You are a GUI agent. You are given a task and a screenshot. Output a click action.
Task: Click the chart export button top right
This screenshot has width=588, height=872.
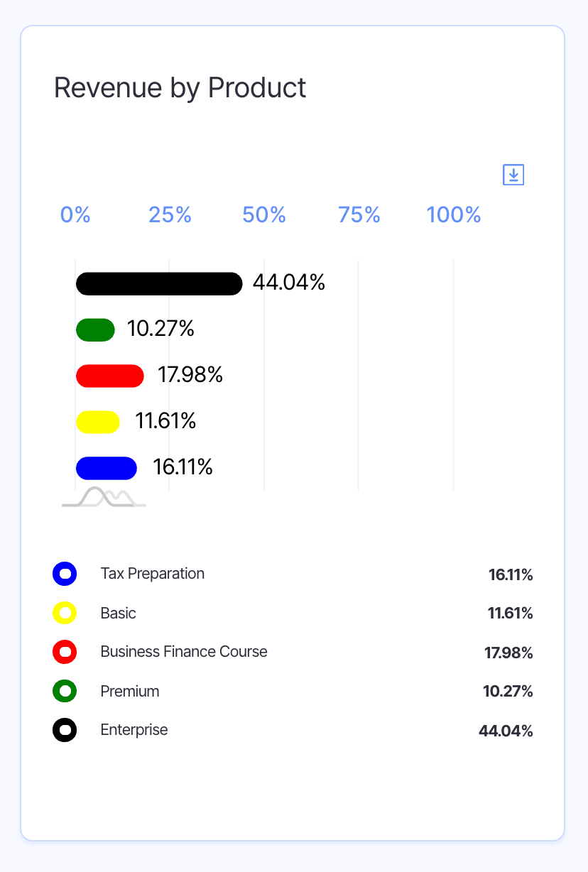(x=513, y=174)
